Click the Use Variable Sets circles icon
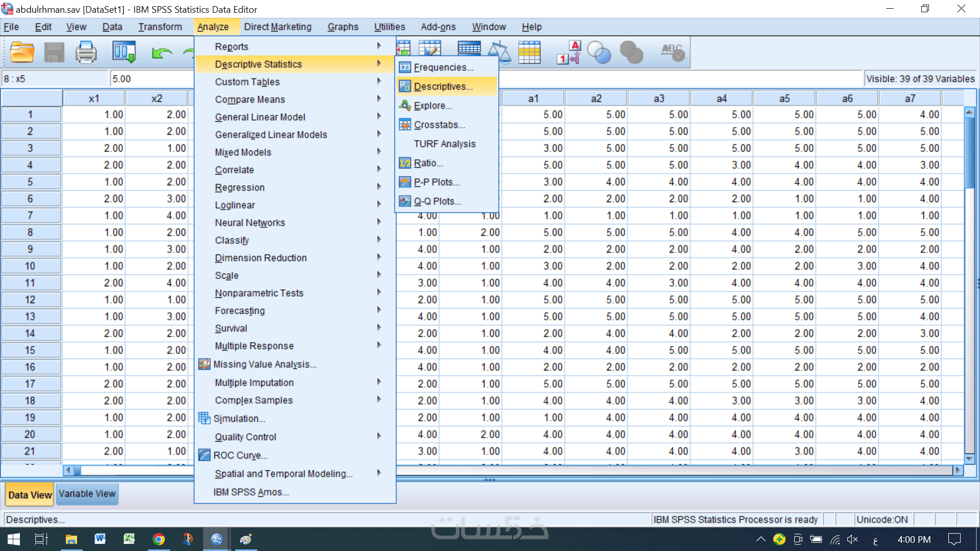Screen dimensions: 980x551 click(599, 52)
